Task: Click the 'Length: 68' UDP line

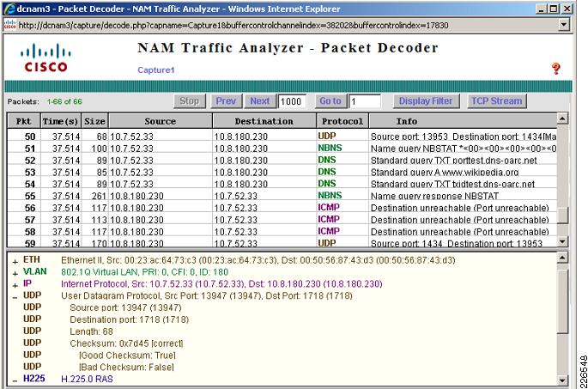Action: point(91,331)
